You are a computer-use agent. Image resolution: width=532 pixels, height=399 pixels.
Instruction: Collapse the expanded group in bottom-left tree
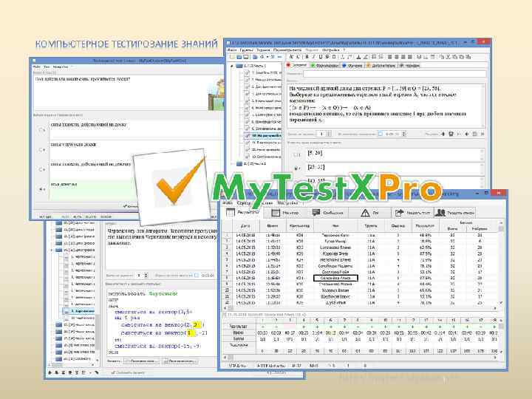[x=52, y=250]
